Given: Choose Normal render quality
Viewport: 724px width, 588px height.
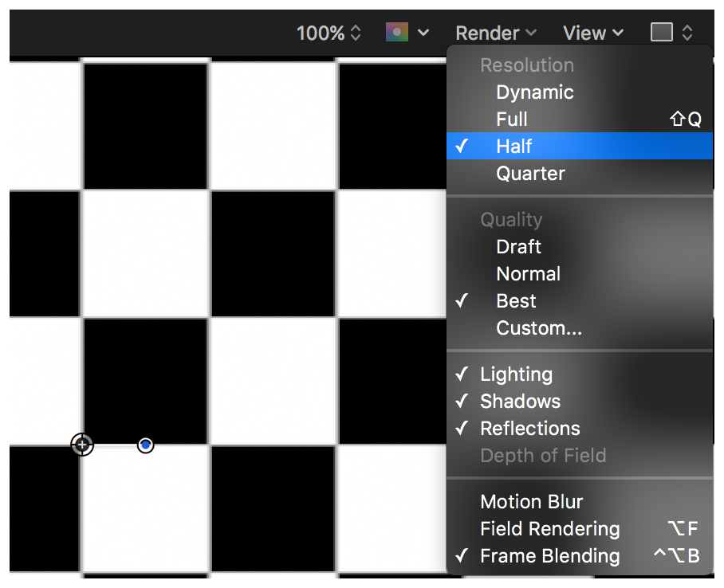Looking at the screenshot, I should pyautogui.click(x=528, y=274).
